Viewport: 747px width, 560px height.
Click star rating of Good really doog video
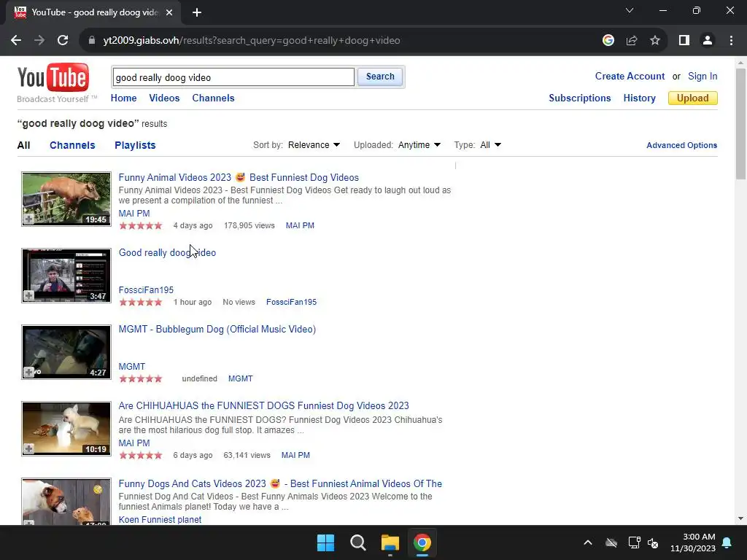(x=141, y=302)
